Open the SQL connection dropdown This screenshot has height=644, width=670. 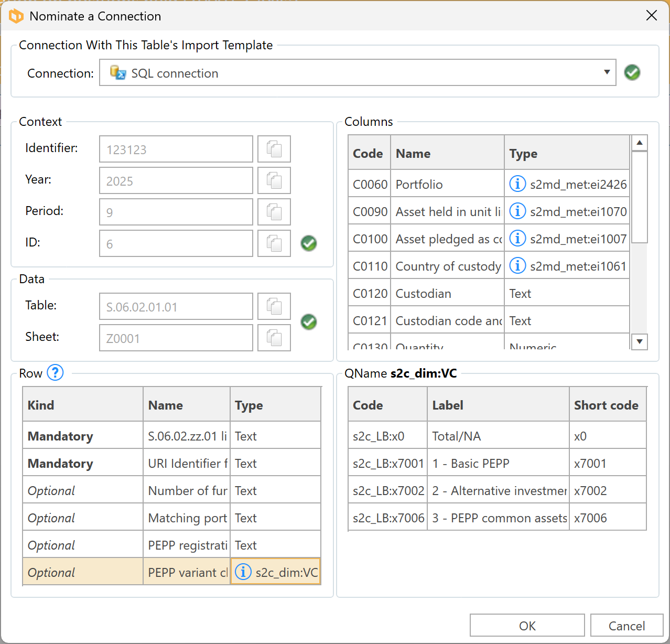pyautogui.click(x=607, y=72)
